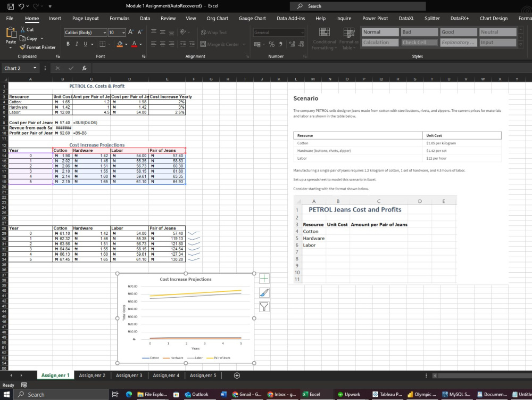Click the Undo arrow icon
532x400 pixels.
coord(21,6)
